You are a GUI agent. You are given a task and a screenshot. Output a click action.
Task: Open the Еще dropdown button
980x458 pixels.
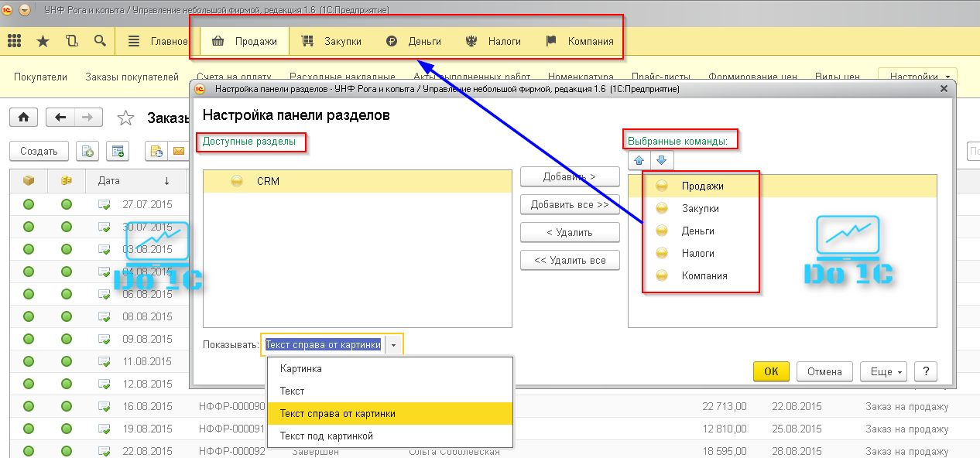point(883,371)
